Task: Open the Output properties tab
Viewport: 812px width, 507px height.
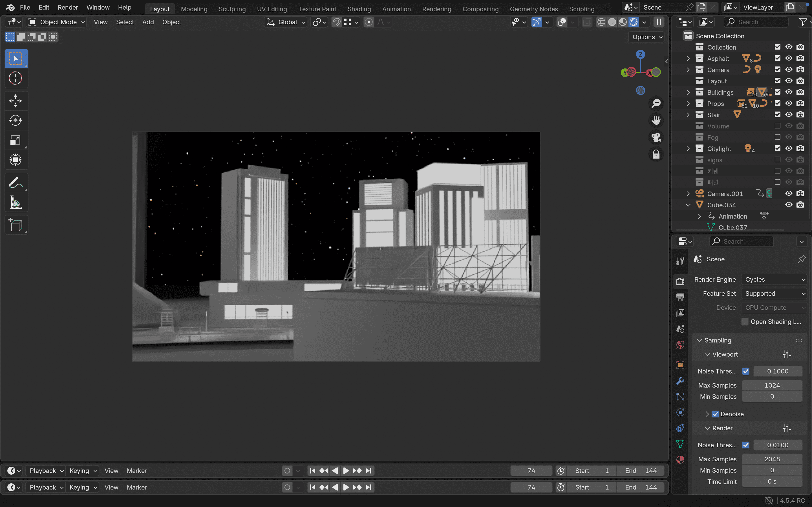Action: click(x=680, y=297)
